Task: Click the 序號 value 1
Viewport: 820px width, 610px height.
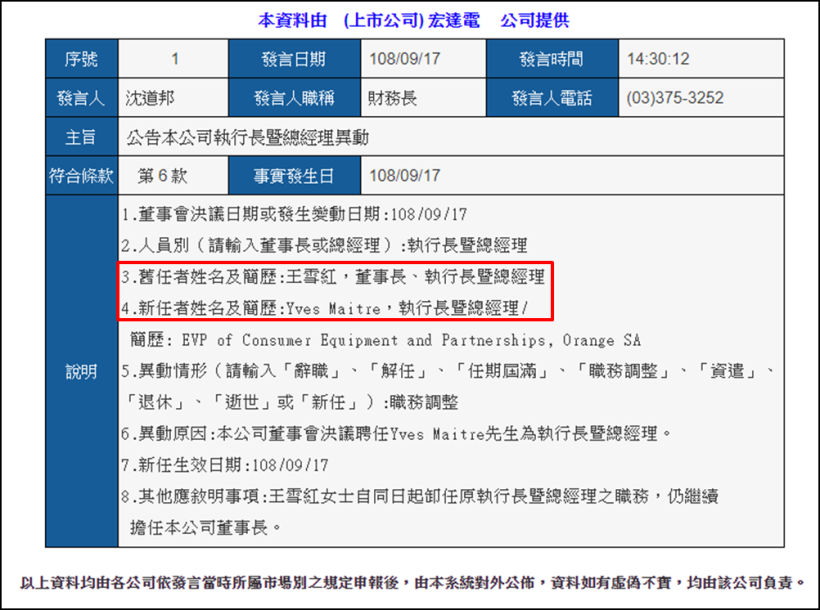Action: pyautogui.click(x=175, y=59)
